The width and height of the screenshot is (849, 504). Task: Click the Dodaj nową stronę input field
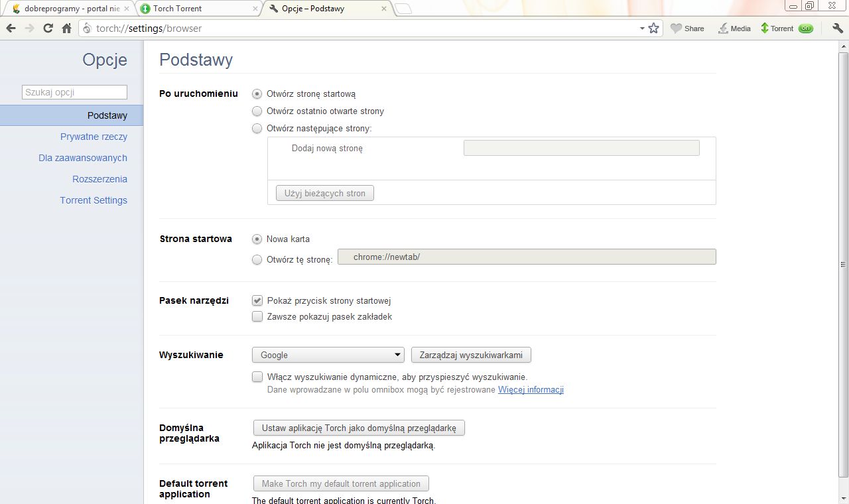[581, 148]
